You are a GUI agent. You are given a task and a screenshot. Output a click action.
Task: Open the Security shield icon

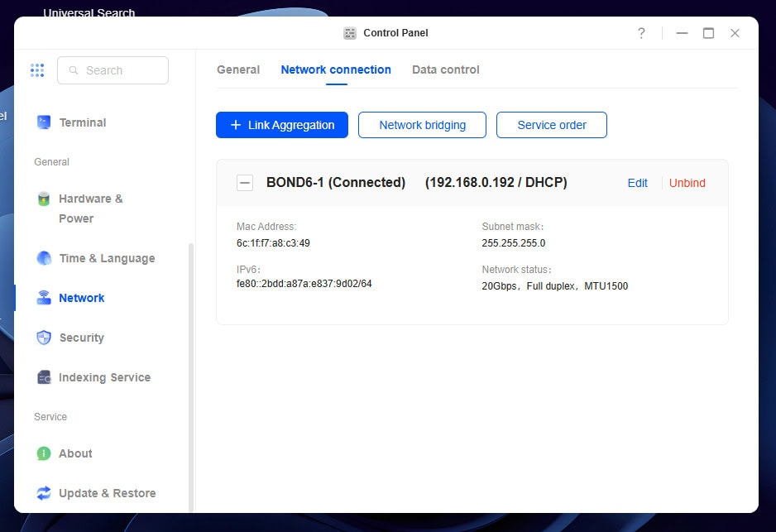click(x=44, y=338)
